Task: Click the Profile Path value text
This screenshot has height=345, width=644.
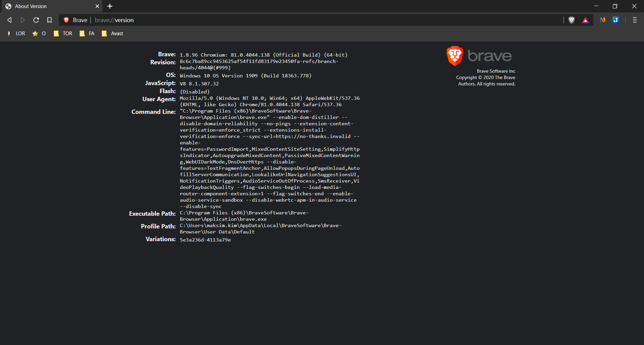Action: [261, 229]
